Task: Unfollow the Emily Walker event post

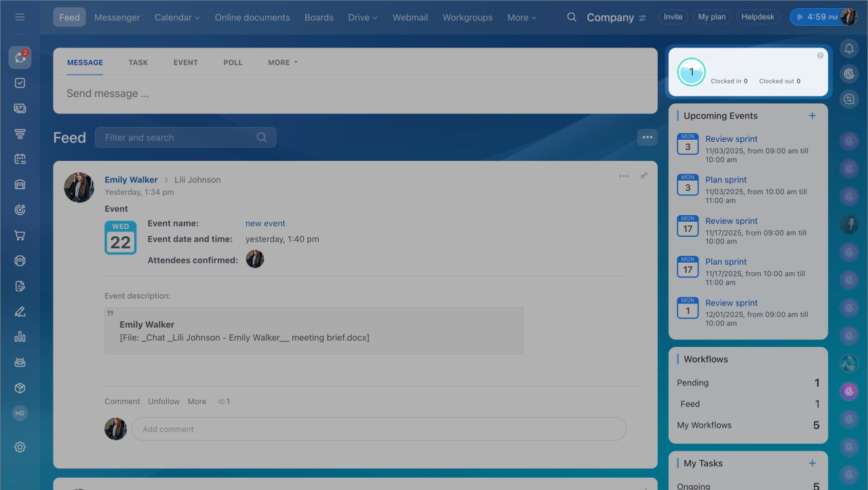Action: point(163,401)
